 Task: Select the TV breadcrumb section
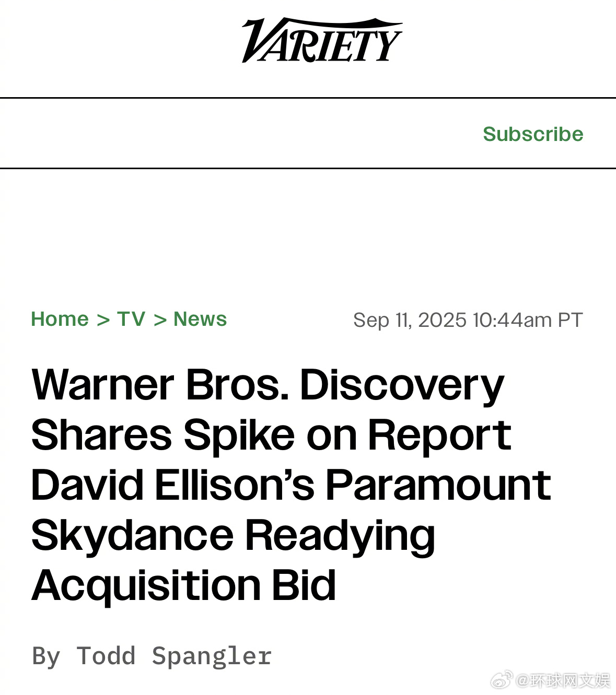(x=131, y=319)
